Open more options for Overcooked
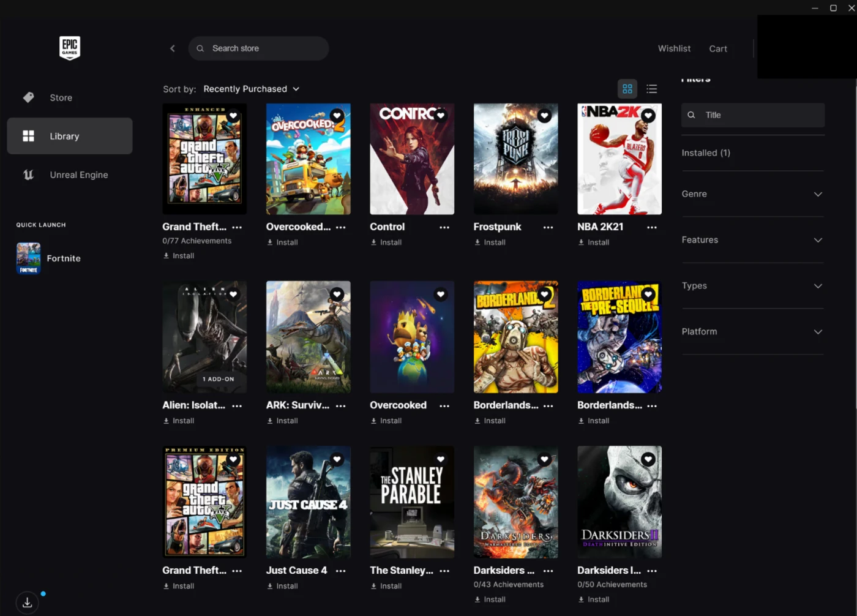 tap(444, 405)
